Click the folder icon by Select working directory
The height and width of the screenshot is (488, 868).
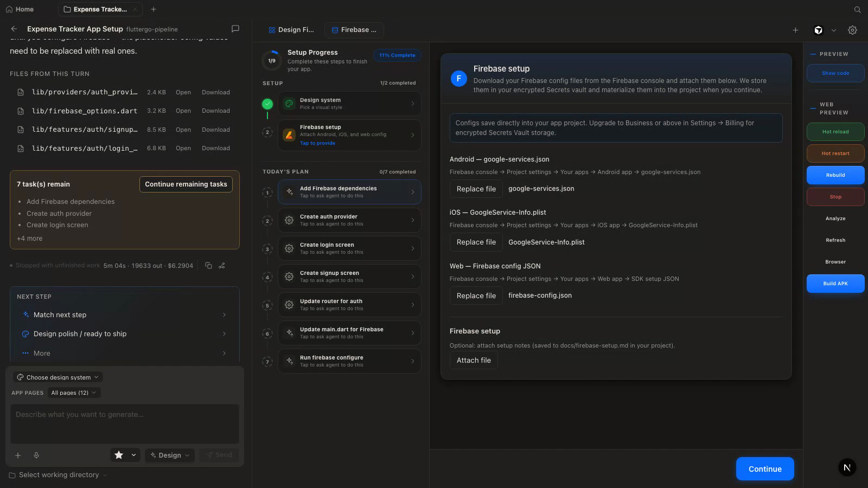coord(12,475)
